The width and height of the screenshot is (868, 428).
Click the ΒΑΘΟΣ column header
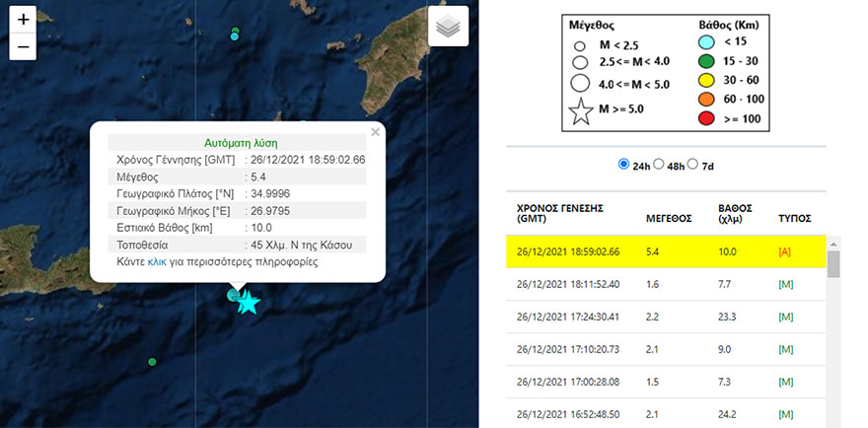point(736,215)
